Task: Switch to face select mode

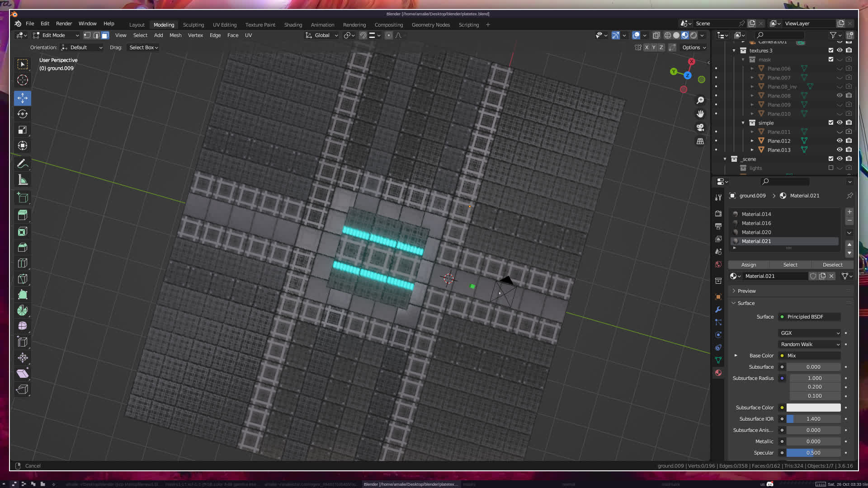Action: 105,35
